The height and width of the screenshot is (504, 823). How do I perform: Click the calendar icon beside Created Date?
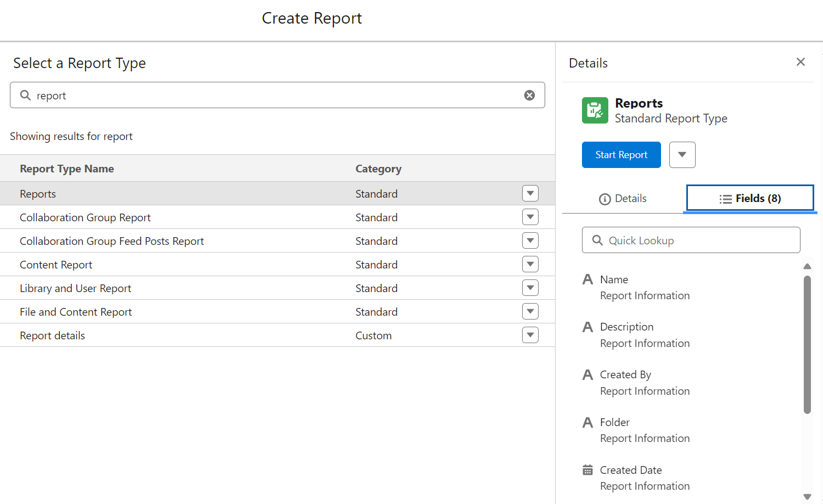(x=587, y=470)
